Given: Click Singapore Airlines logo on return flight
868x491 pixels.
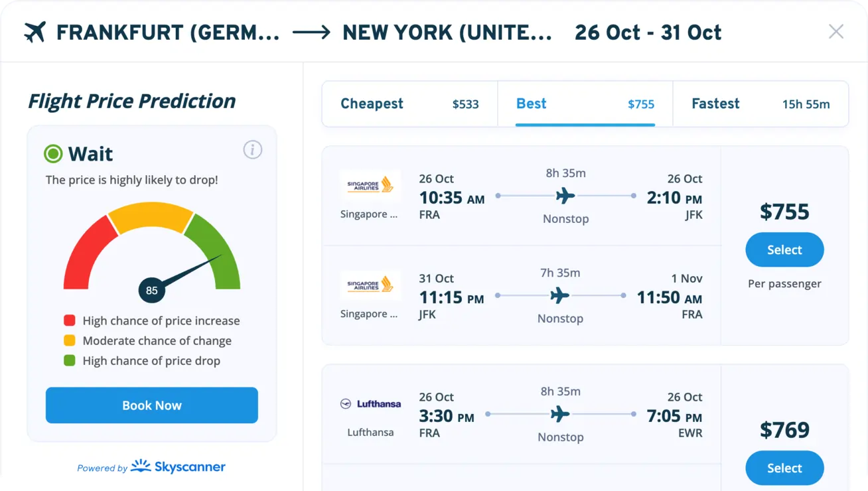Looking at the screenshot, I should click(x=370, y=285).
